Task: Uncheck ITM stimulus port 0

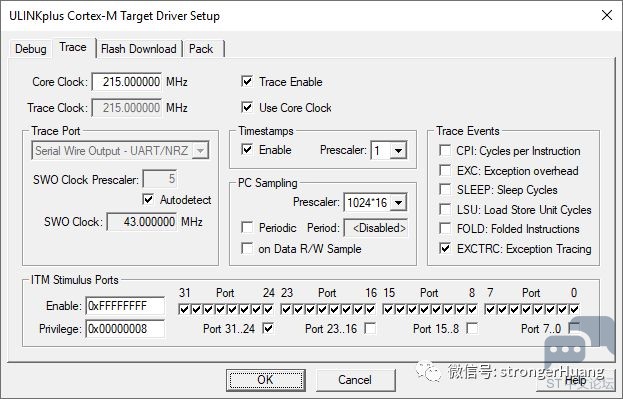Action: (x=575, y=309)
